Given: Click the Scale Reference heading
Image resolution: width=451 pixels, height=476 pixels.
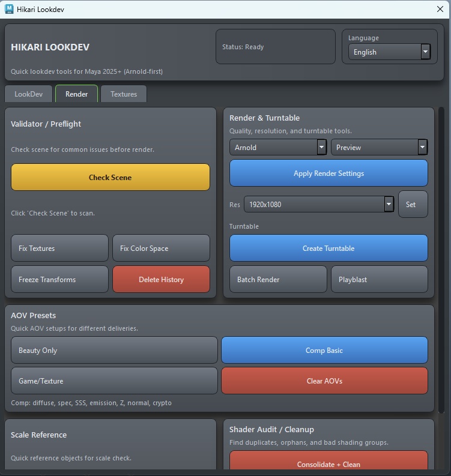Looking at the screenshot, I should (38, 435).
